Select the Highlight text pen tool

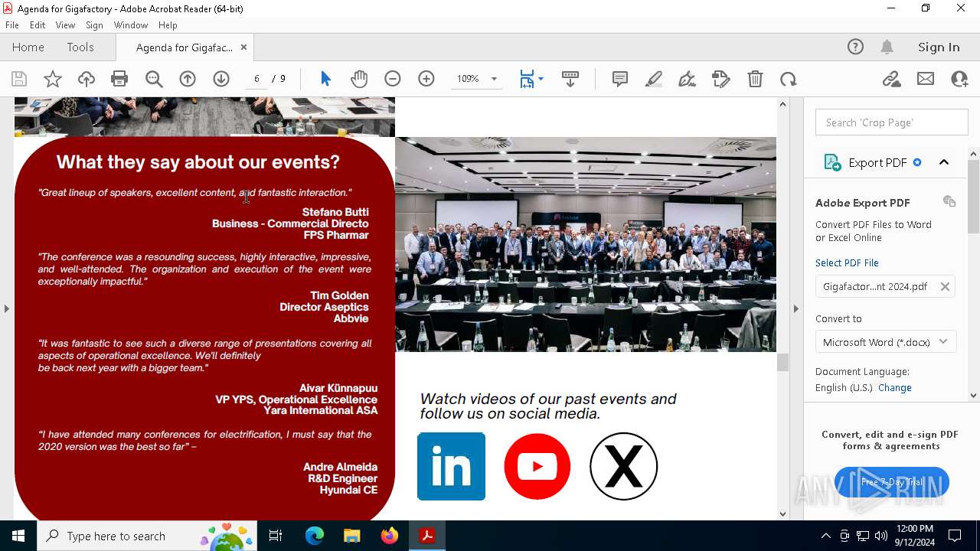(x=654, y=79)
